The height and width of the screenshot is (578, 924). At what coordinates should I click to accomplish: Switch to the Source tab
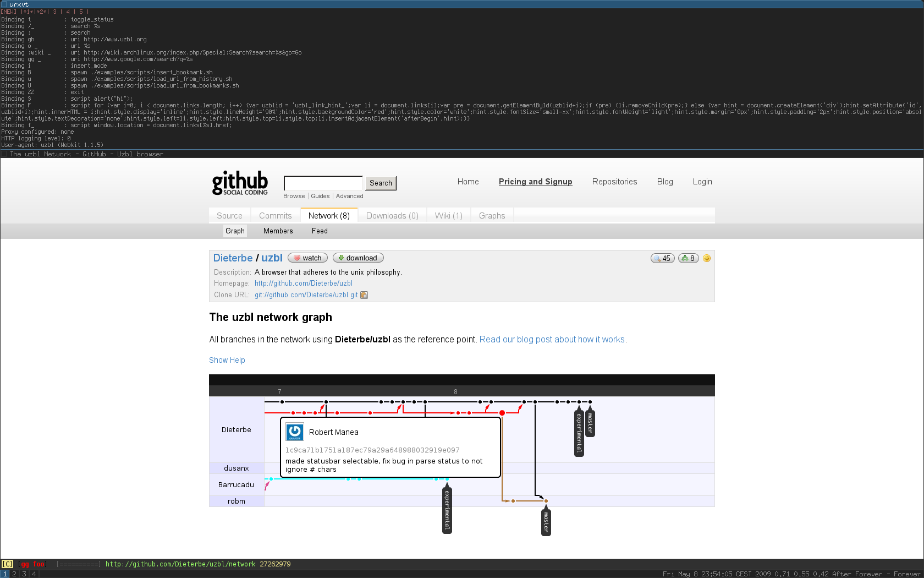[229, 216]
